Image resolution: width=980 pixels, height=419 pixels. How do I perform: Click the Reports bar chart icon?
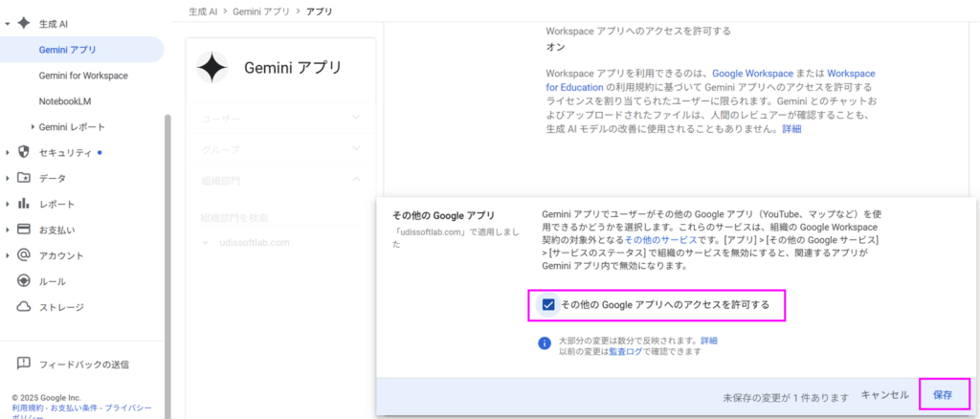(x=24, y=204)
